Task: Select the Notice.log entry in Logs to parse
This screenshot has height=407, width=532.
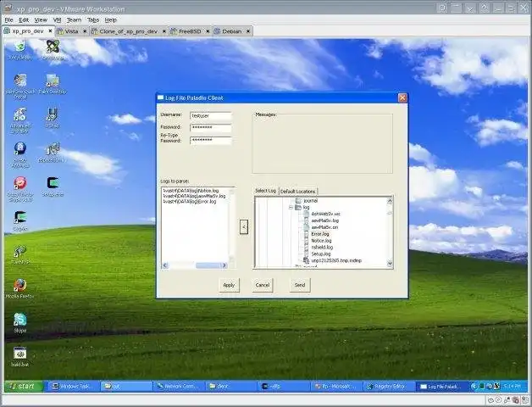Action: pyautogui.click(x=191, y=191)
